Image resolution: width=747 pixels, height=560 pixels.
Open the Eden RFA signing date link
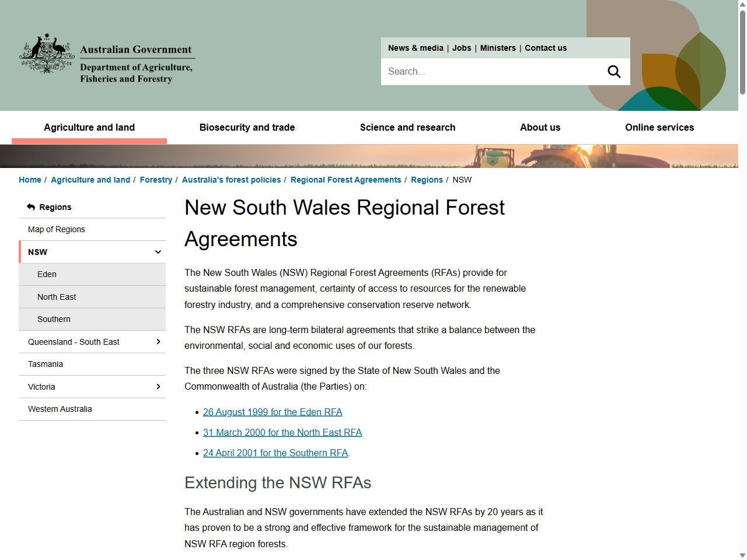[x=273, y=412]
